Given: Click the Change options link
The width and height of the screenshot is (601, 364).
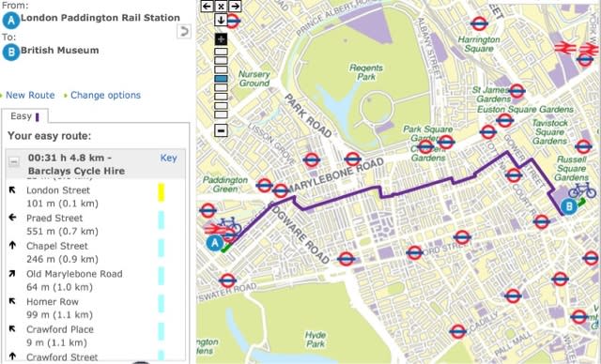Looking at the screenshot, I should click(105, 95).
